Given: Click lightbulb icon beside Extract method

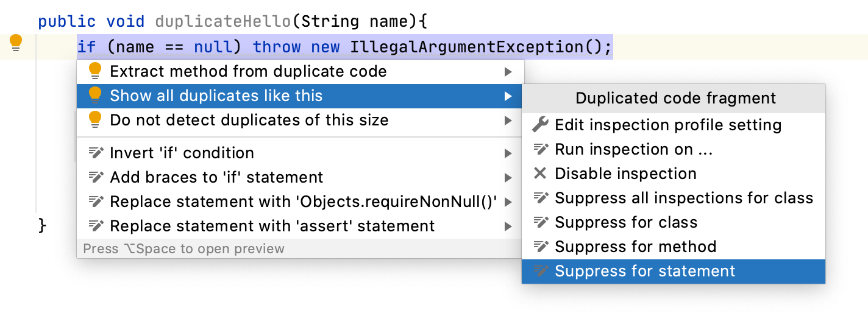Looking at the screenshot, I should pyautogui.click(x=95, y=71).
